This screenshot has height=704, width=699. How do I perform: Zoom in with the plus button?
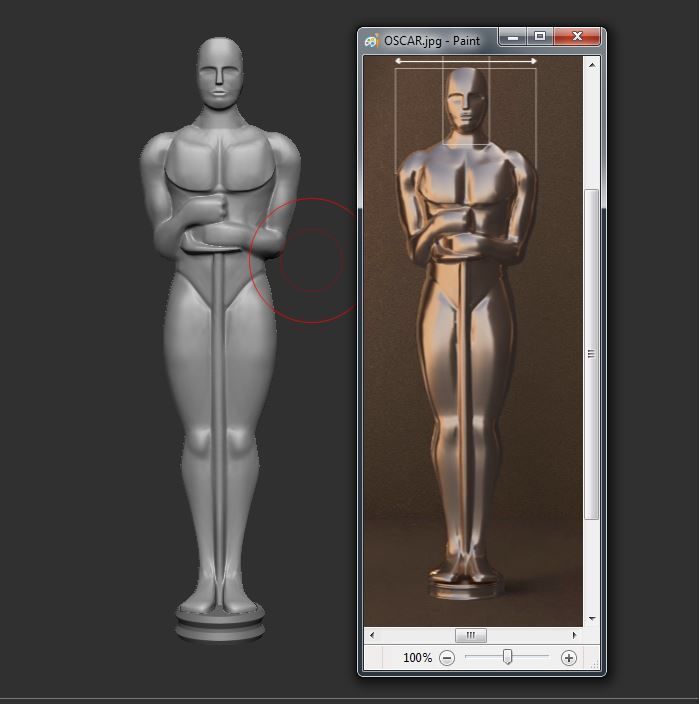coord(569,658)
